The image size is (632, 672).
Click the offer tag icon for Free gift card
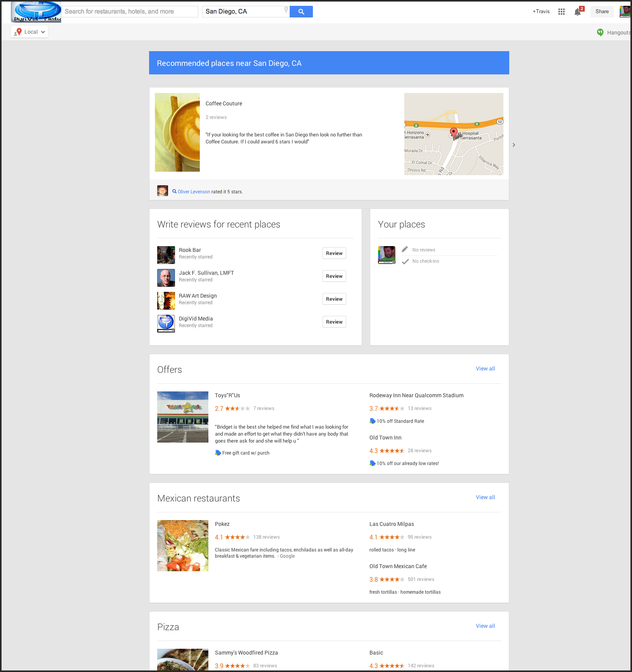218,453
